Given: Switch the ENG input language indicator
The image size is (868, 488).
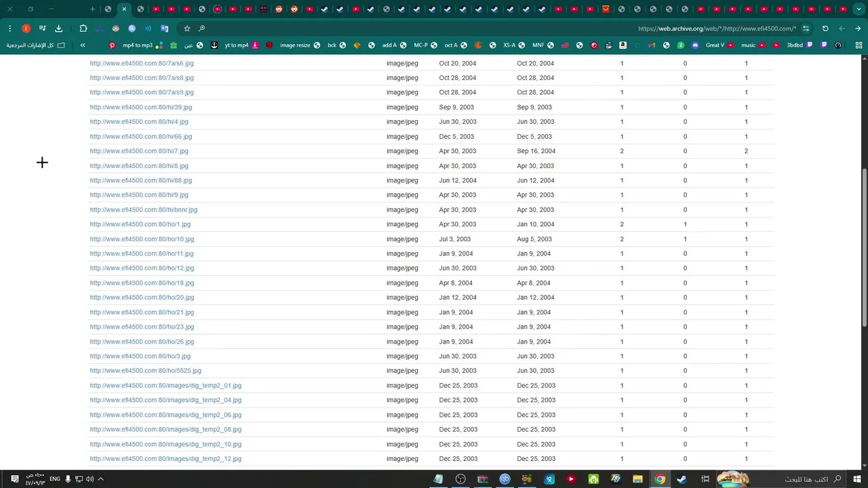Looking at the screenshot, I should (55, 479).
